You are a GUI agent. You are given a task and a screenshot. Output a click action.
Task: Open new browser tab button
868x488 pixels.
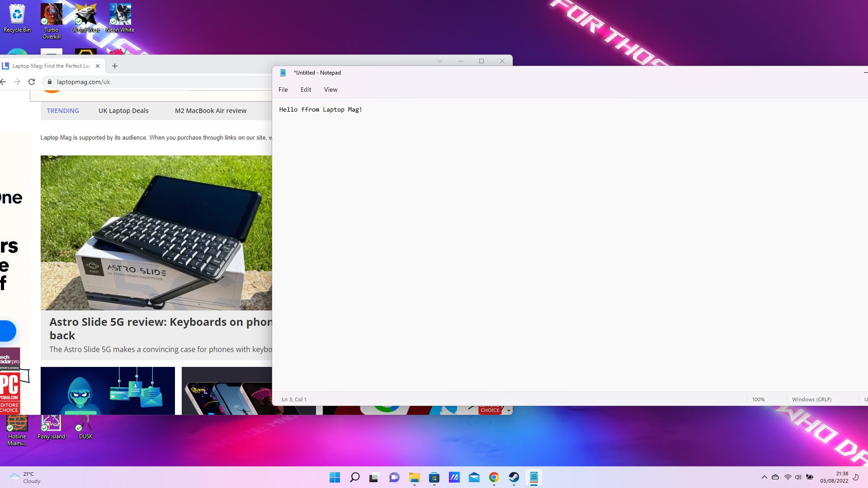114,66
